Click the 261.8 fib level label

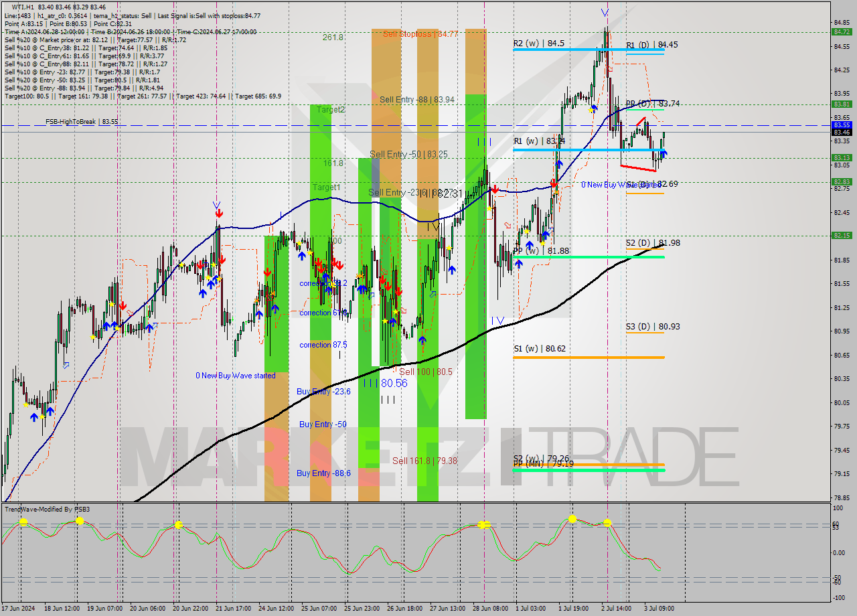point(333,37)
